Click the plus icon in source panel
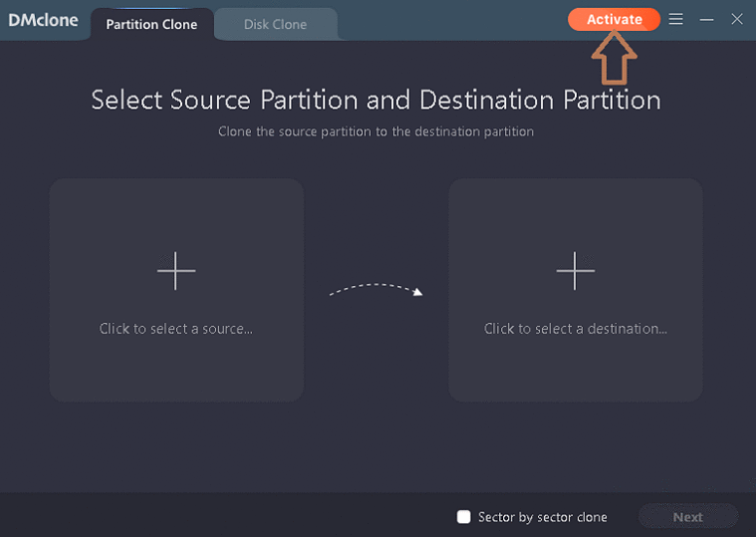756x537 pixels. pos(176,270)
